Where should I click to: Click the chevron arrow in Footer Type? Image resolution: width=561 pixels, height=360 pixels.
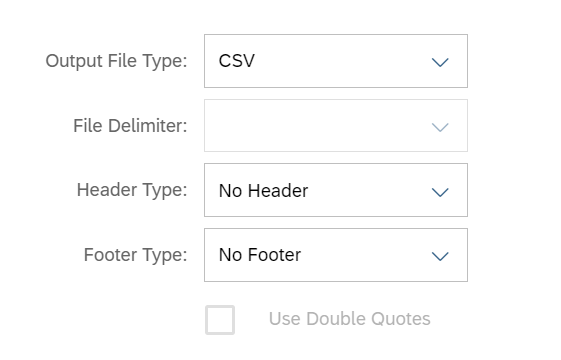click(x=440, y=256)
